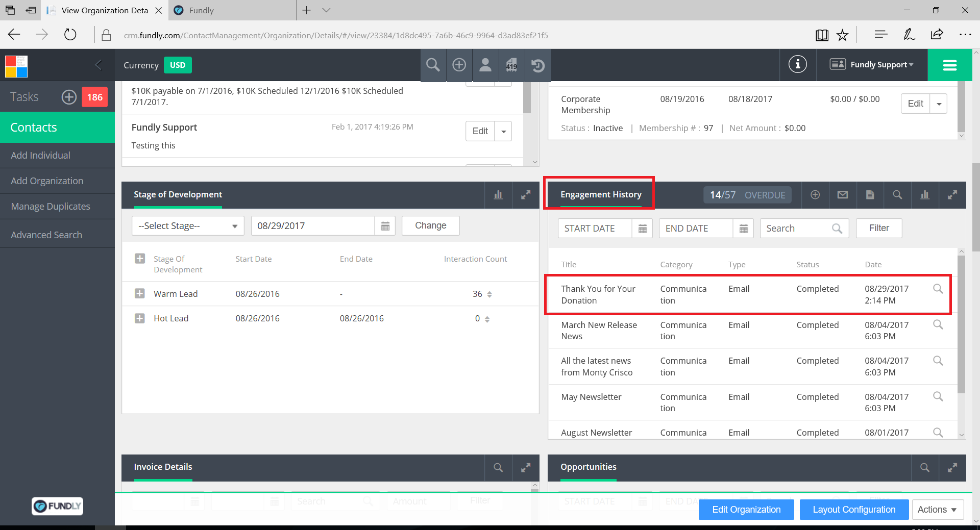Expand the Warm Lead row

point(140,294)
